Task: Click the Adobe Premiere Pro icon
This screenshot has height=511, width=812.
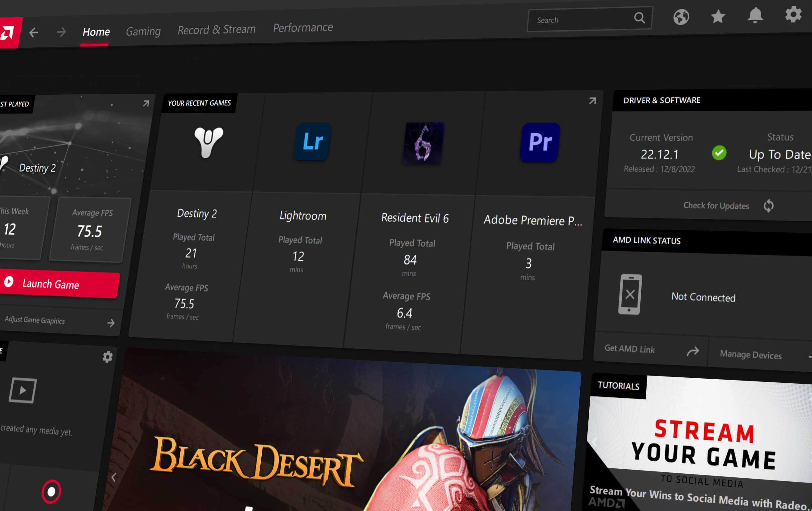Action: coord(539,143)
